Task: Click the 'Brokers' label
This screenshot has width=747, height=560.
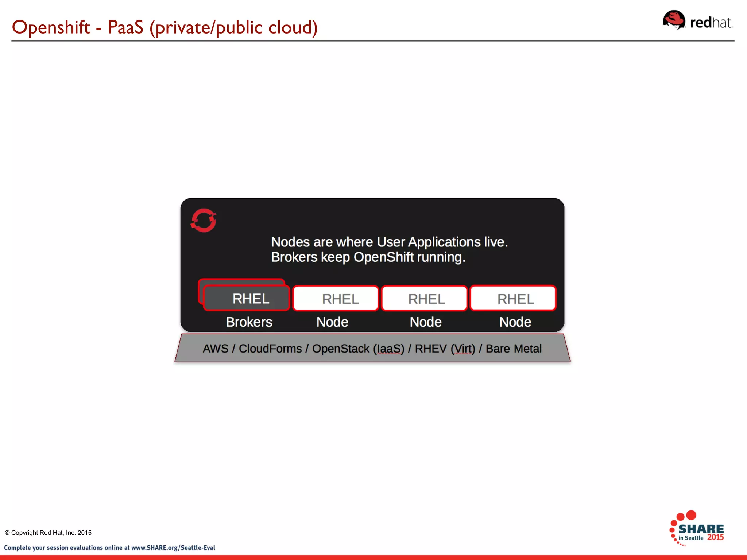Action: tap(249, 322)
